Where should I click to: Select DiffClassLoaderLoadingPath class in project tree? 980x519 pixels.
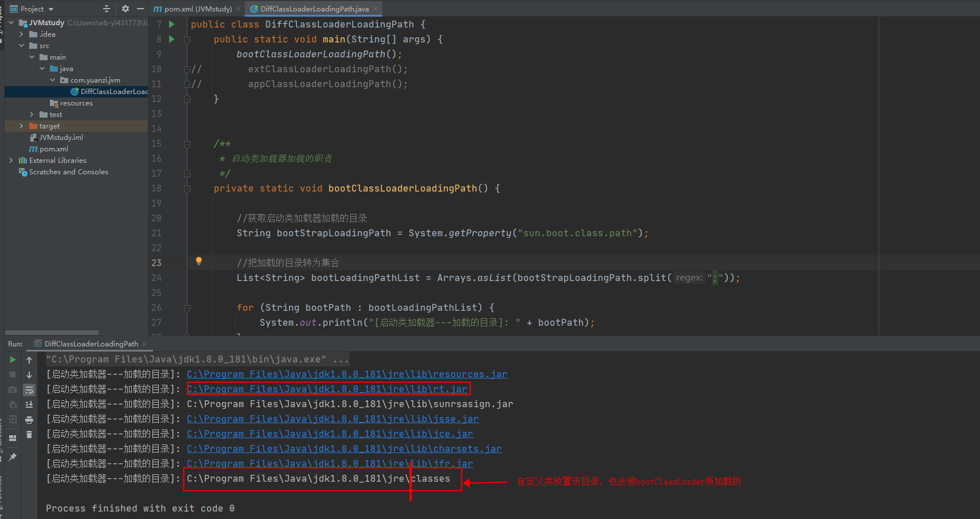[x=114, y=92]
